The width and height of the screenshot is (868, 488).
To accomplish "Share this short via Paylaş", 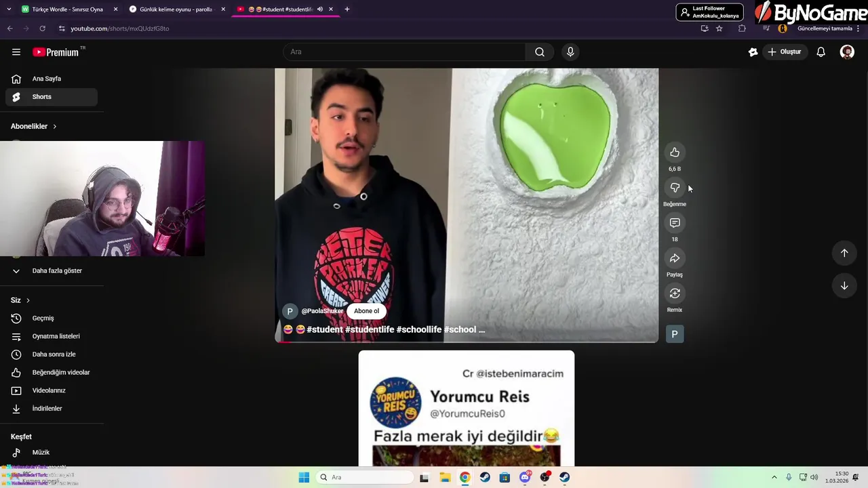I will pyautogui.click(x=675, y=258).
